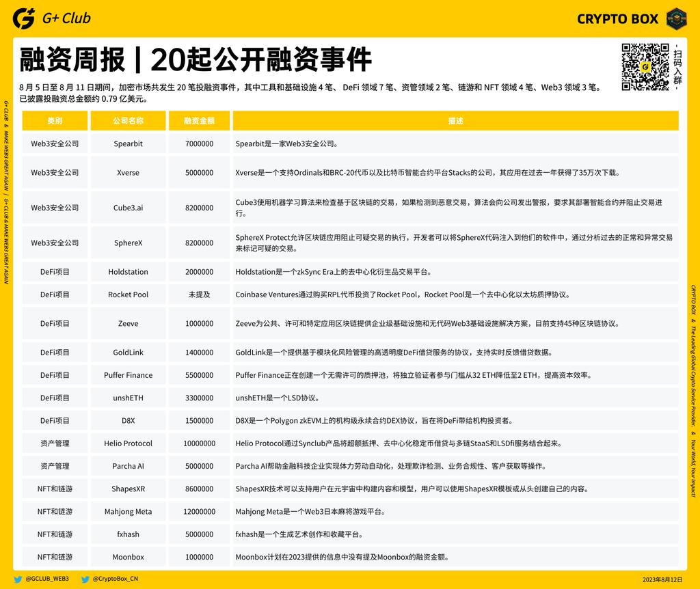Image resolution: width=700 pixels, height=589 pixels.
Task: Click the unshETH company name cell
Action: 128,398
